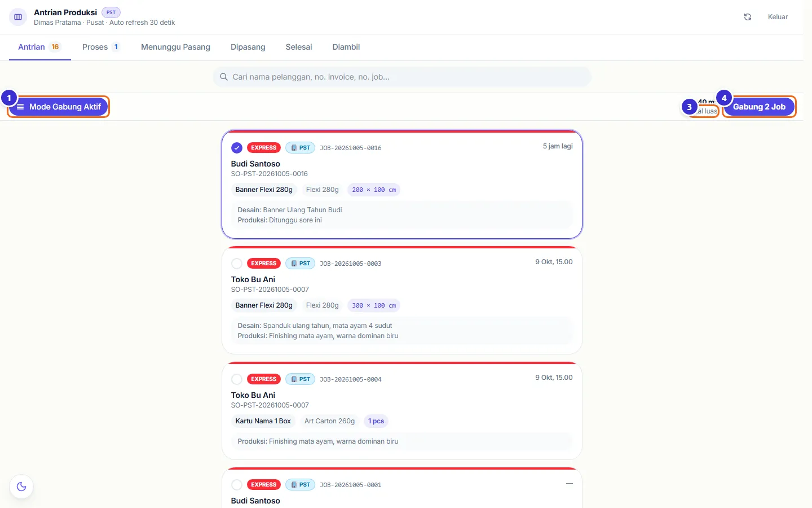The image size is (812, 508).
Task: Click the Kartu Nama 1 Box tag
Action: [x=263, y=421]
